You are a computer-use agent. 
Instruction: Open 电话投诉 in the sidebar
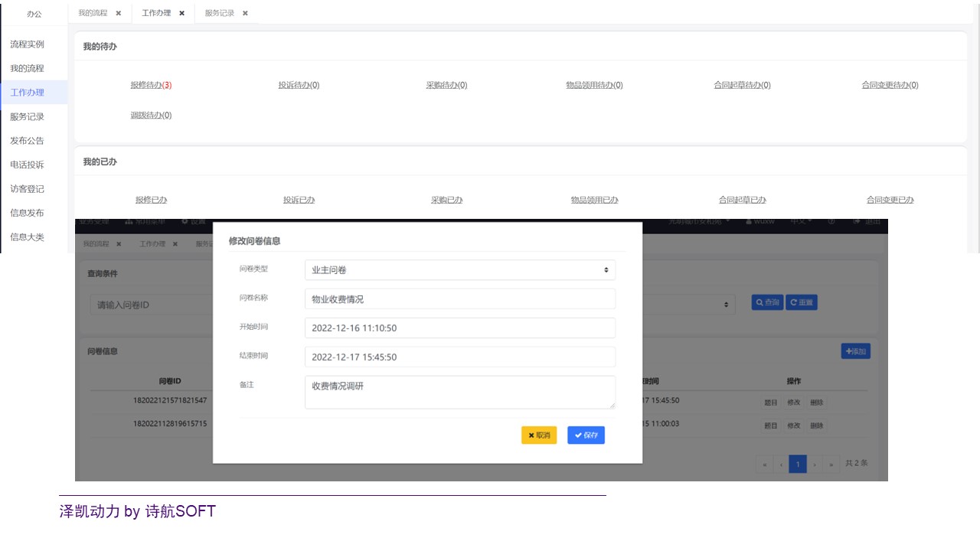pos(28,165)
